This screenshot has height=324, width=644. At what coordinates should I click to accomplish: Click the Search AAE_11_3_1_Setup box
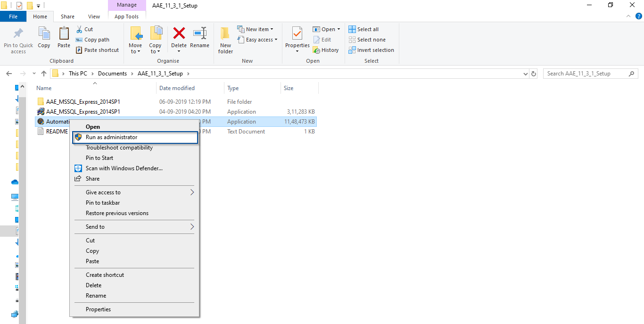[x=586, y=74]
